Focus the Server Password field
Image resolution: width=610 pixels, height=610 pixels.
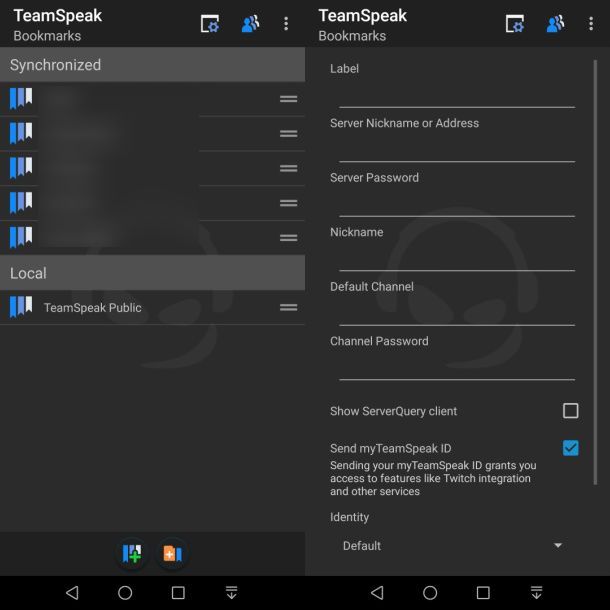[457, 202]
